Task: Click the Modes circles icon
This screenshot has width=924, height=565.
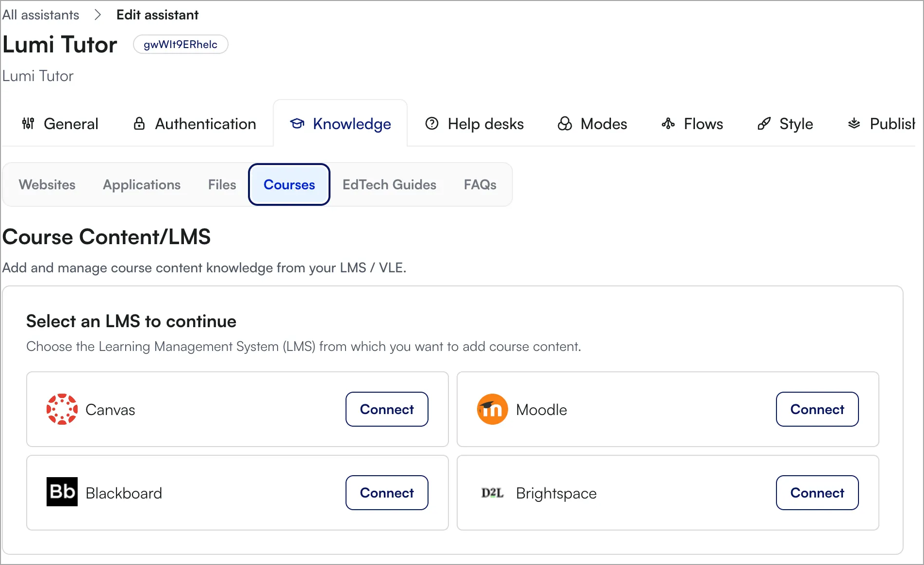Action: tap(565, 124)
